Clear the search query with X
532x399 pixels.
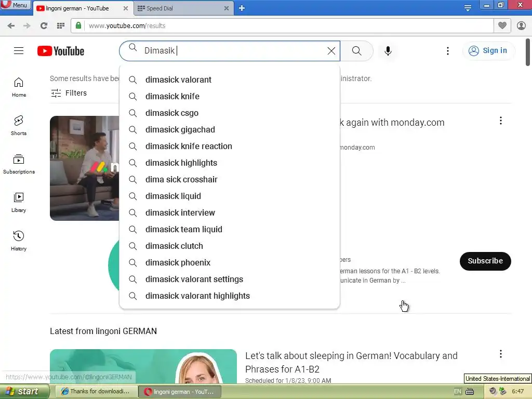pos(331,51)
